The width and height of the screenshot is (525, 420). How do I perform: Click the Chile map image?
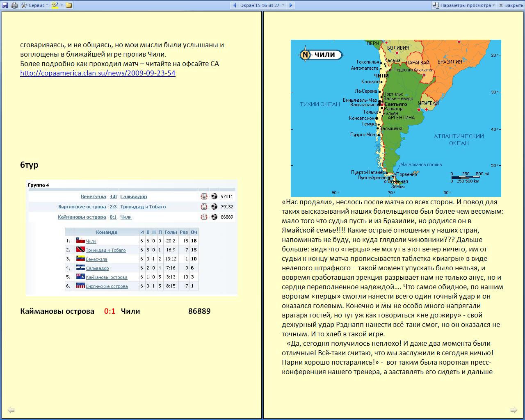(x=396, y=118)
